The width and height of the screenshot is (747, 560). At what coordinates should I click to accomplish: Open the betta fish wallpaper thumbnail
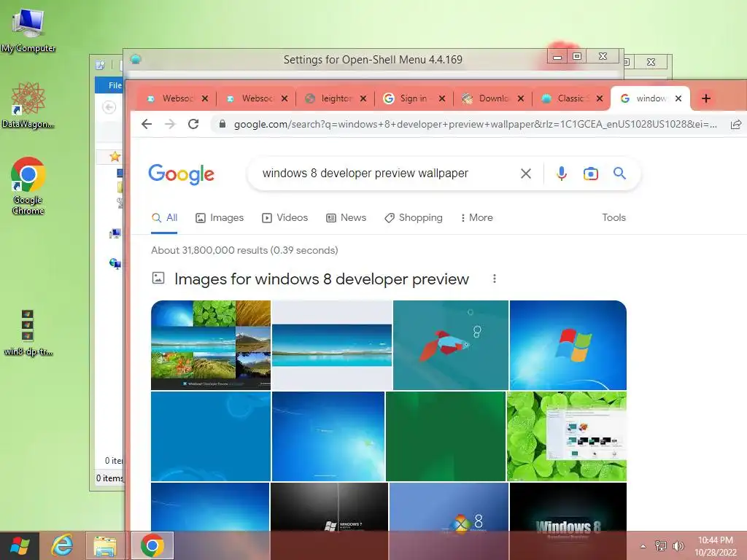(x=451, y=345)
